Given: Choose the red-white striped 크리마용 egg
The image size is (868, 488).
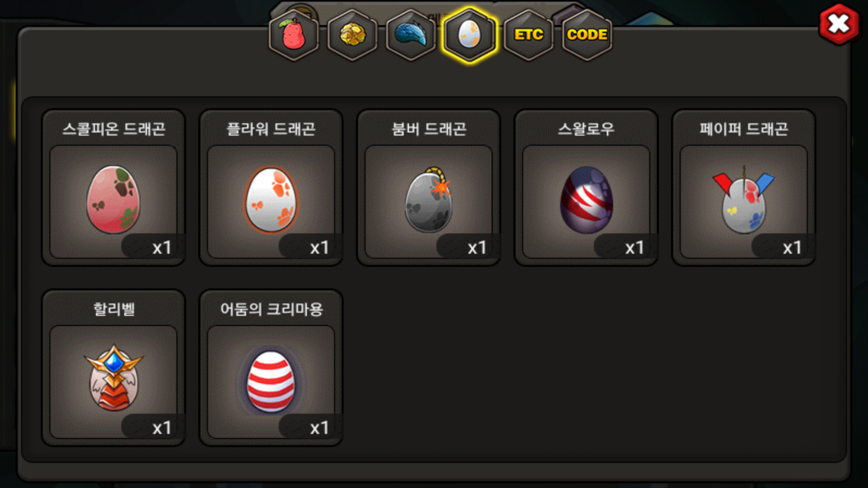Looking at the screenshot, I should pyautogui.click(x=271, y=382).
